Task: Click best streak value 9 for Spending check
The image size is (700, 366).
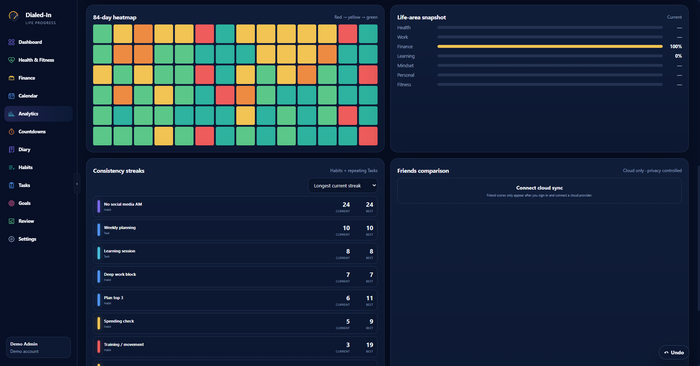Action: coord(371,321)
